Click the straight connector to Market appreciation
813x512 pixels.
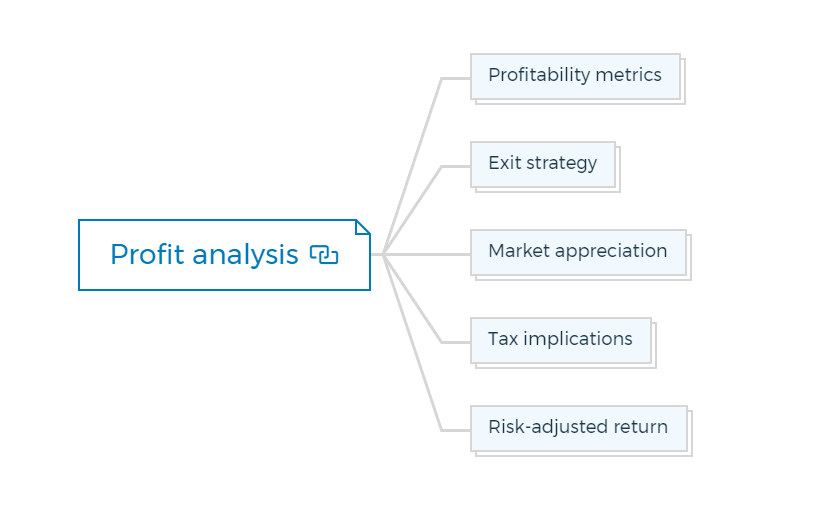428,254
